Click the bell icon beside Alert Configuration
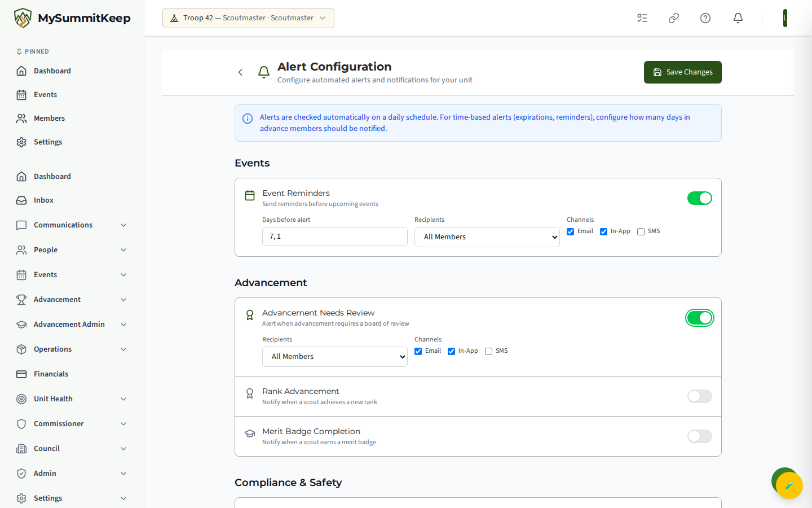 click(x=264, y=72)
